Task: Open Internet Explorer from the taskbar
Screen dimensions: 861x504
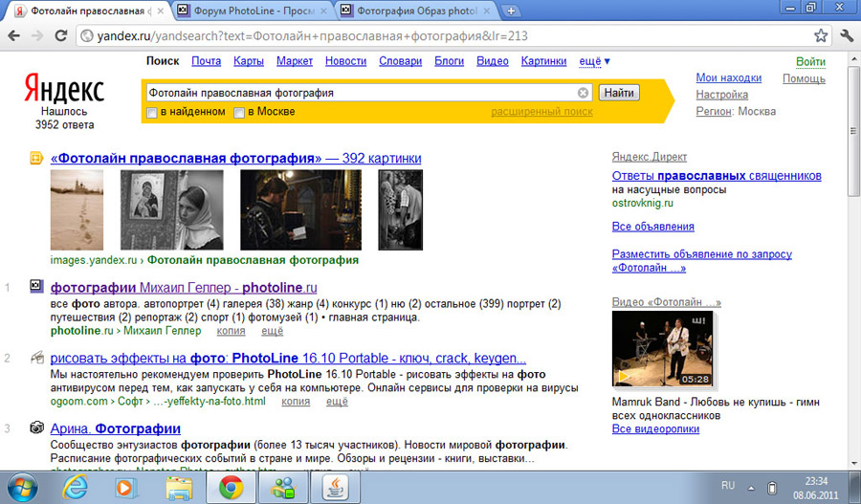Action: tap(74, 487)
